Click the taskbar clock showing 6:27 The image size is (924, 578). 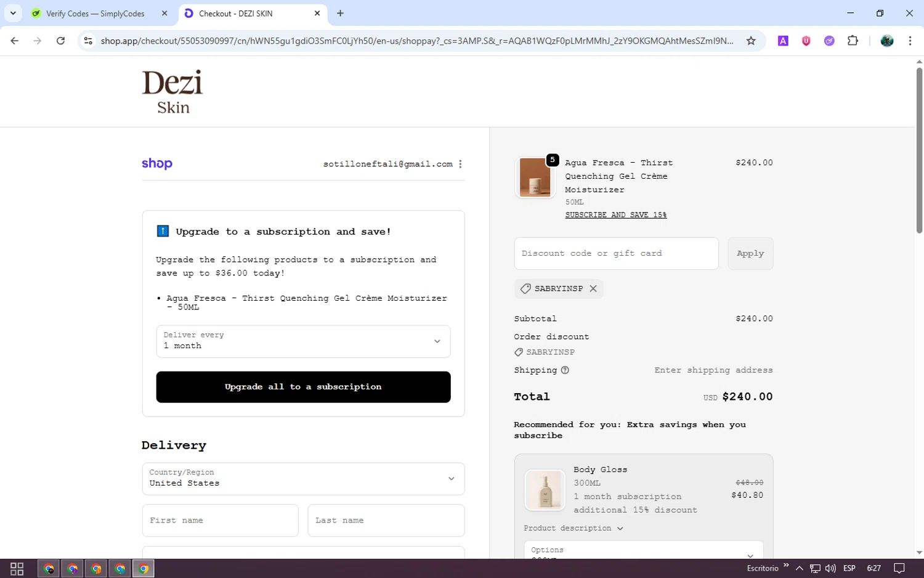point(873,568)
